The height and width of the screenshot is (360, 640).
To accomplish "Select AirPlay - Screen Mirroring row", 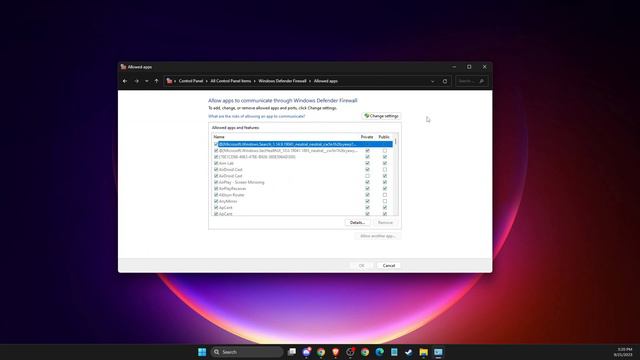I will tap(303, 182).
